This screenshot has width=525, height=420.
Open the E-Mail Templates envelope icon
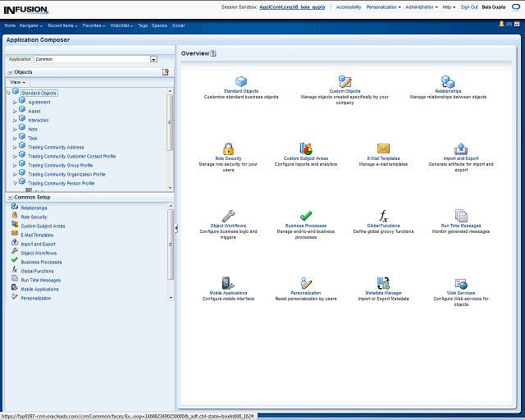click(383, 148)
